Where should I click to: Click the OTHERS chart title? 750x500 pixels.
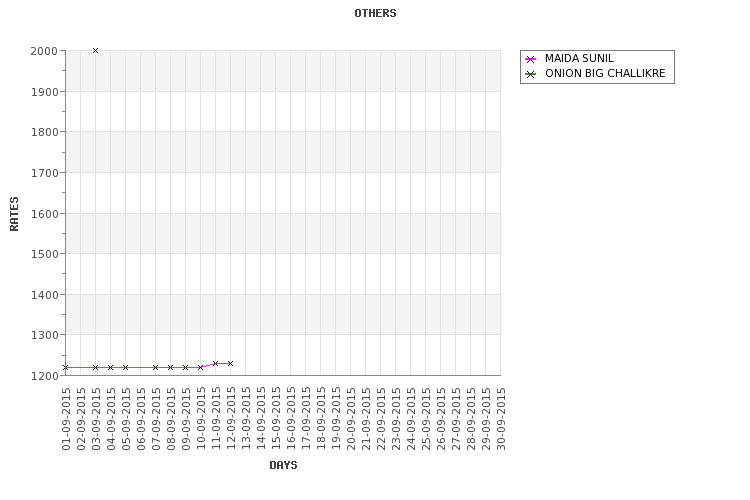[375, 13]
